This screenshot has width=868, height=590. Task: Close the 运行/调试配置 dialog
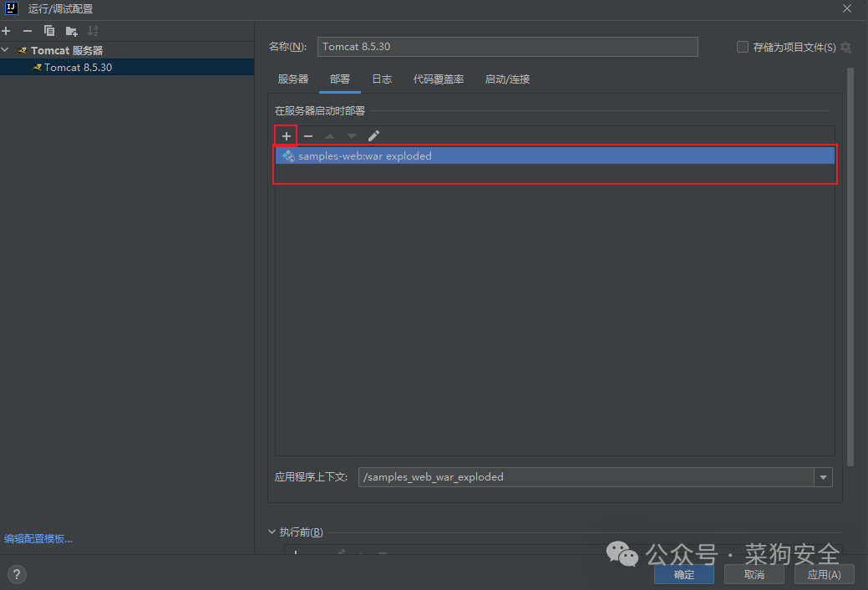(x=847, y=8)
